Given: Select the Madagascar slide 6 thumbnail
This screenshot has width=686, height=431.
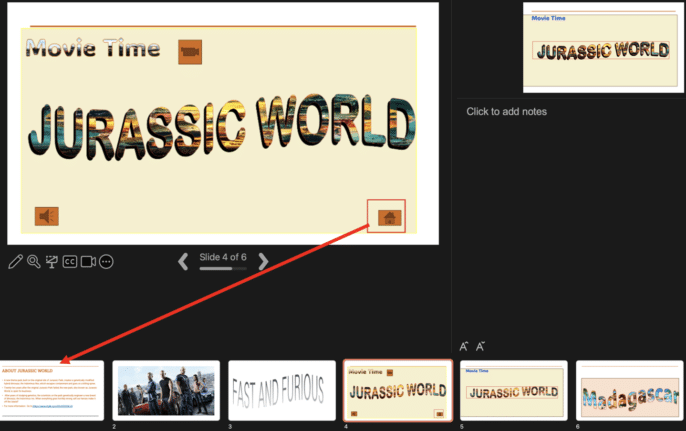Looking at the screenshot, I should coord(629,390).
